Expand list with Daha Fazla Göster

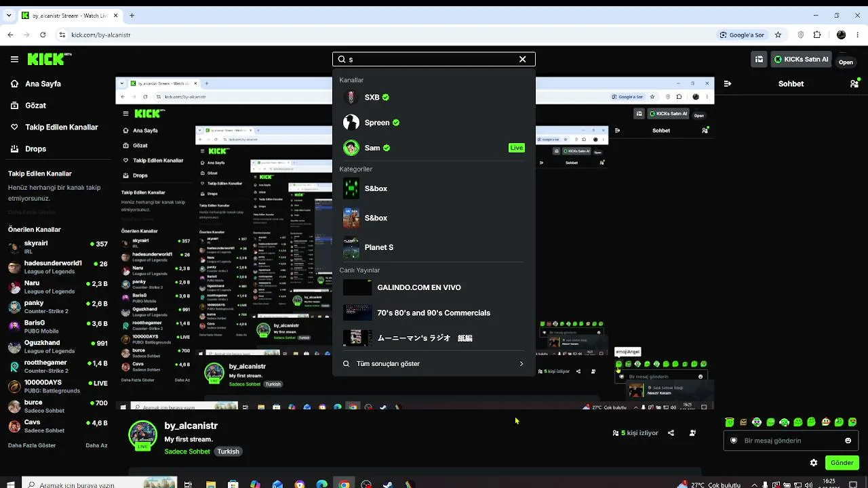pos(32,445)
